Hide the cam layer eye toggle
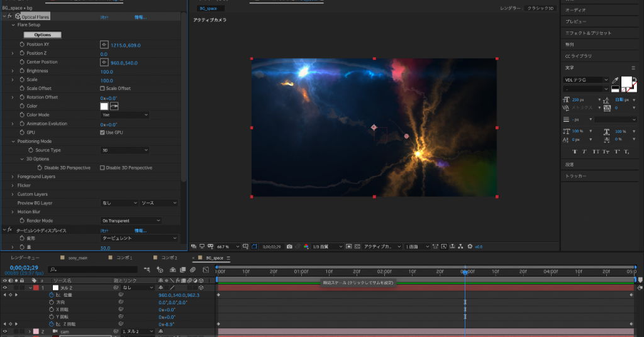The width and height of the screenshot is (644, 337). click(5, 331)
